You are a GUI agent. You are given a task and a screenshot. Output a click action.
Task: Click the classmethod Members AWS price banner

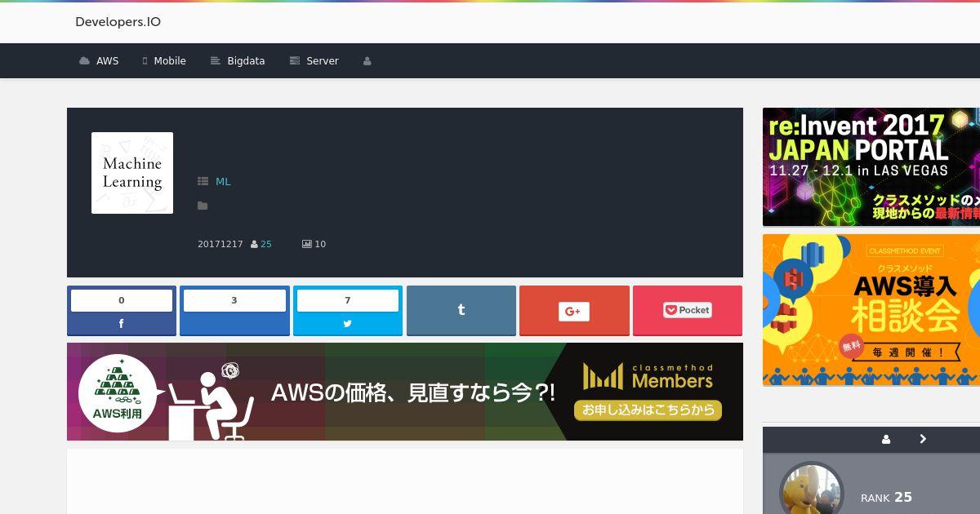(x=405, y=392)
